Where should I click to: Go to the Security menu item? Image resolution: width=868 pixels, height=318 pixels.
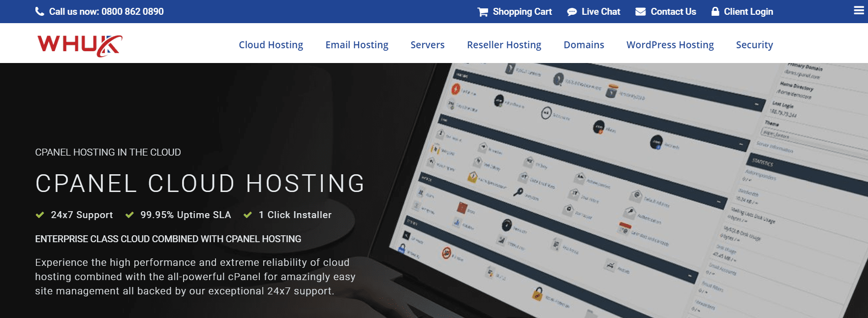tap(754, 45)
